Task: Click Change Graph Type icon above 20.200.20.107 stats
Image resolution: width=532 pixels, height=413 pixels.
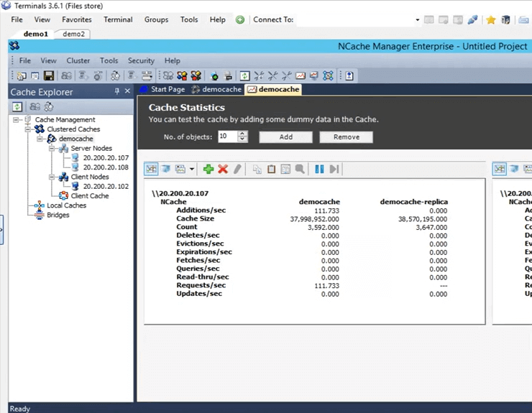Action: click(180, 169)
